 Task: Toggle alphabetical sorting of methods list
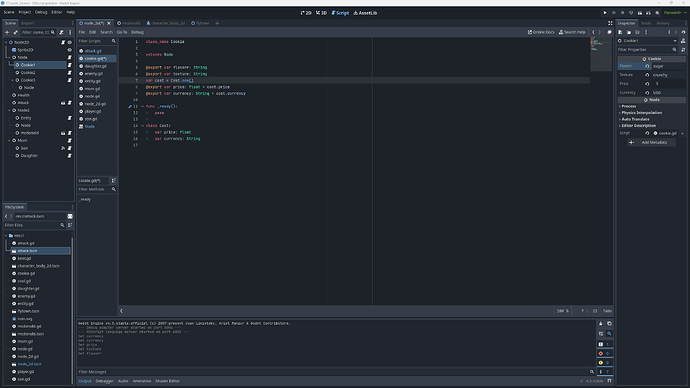coord(114,181)
